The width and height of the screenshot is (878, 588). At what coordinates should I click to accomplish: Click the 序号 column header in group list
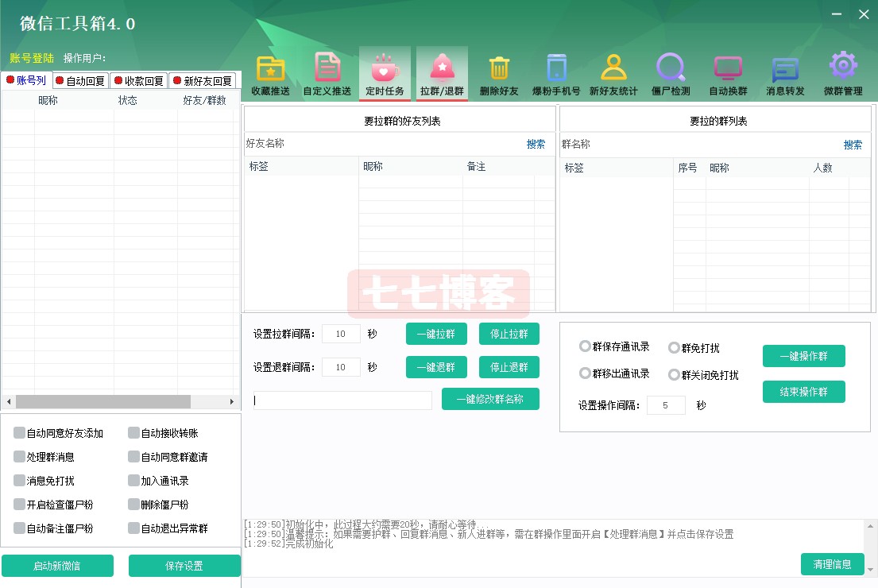click(687, 168)
